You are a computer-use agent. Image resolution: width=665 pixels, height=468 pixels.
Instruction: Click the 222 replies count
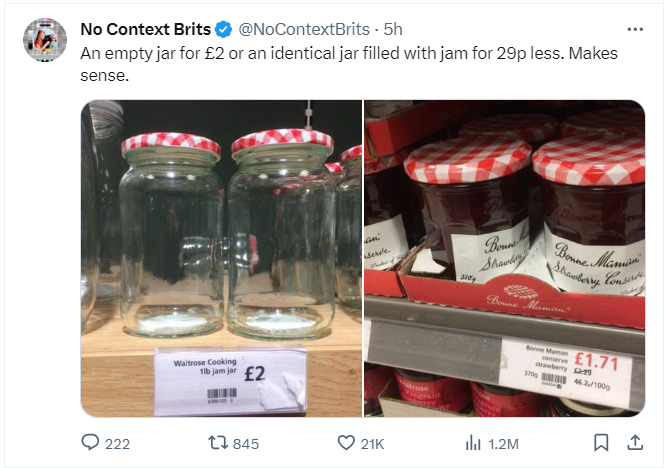[117, 444]
